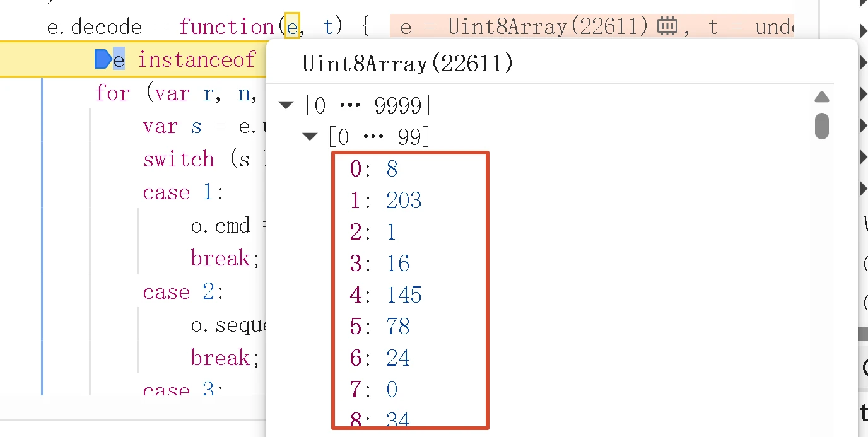Viewport: 868px width, 437px height.
Task: Select array entry 3: 16
Action: pyautogui.click(x=380, y=263)
